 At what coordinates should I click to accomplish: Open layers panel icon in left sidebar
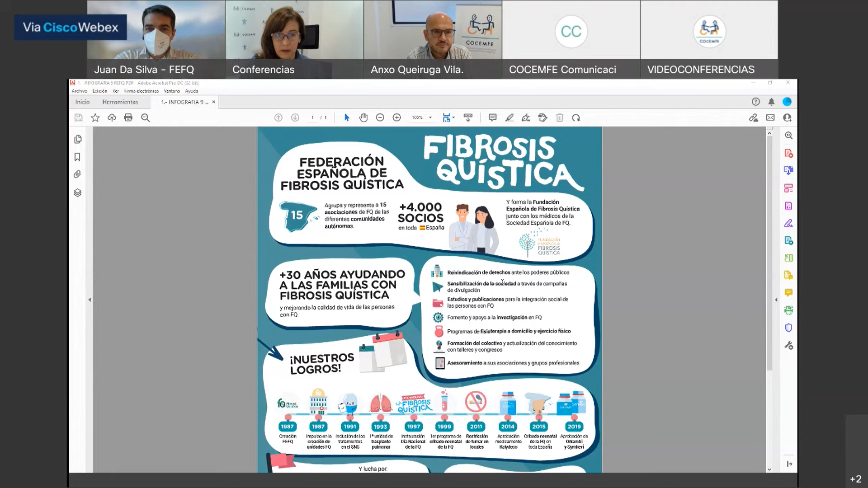78,193
